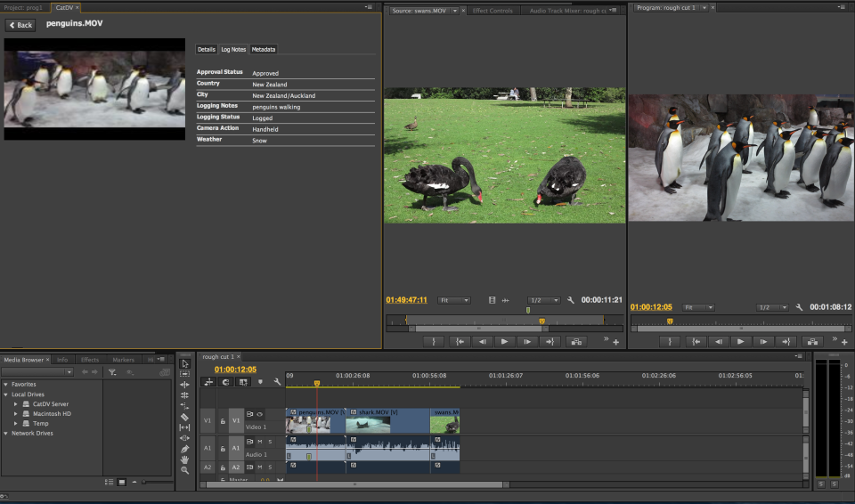The image size is (855, 504).
Task: Click the Add Marker icon in timeline
Action: (x=260, y=382)
